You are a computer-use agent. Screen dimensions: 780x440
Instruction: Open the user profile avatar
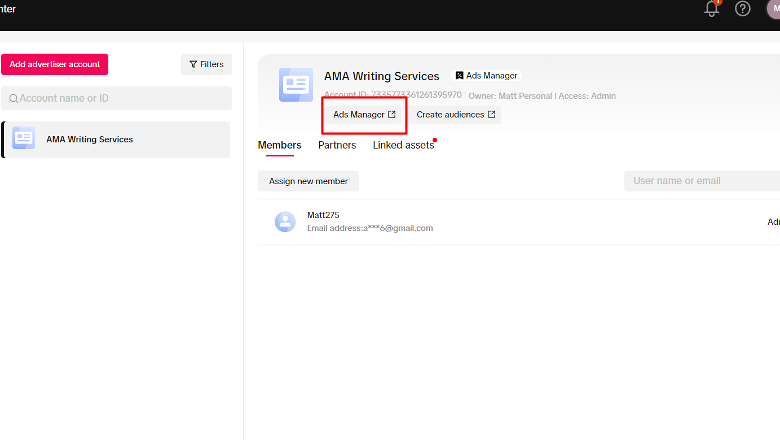click(x=774, y=9)
